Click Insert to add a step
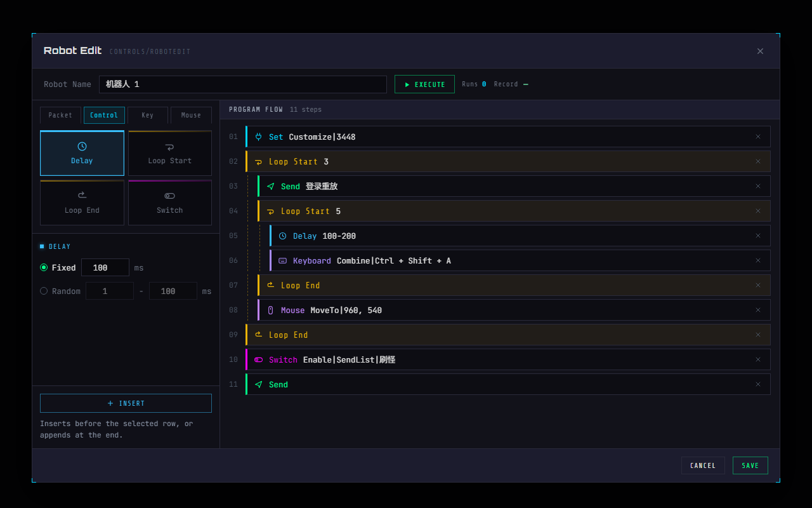This screenshot has width=812, height=508. (x=126, y=403)
